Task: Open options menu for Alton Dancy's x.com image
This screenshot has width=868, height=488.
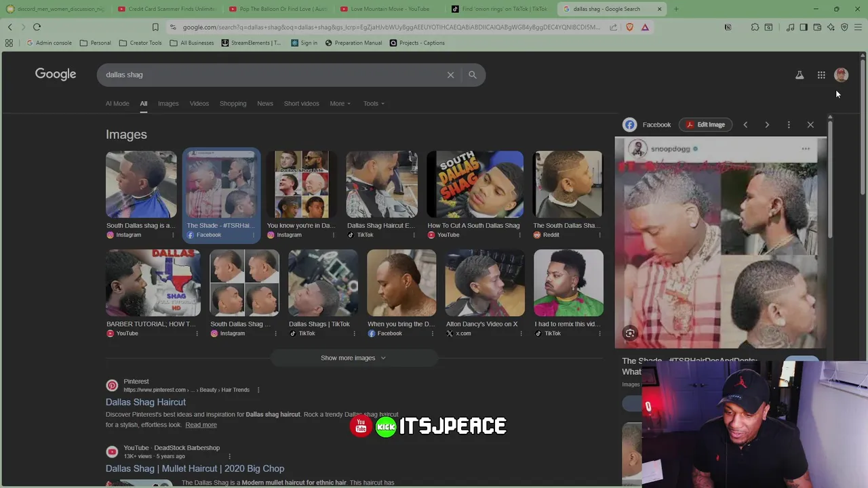Action: [521, 333]
